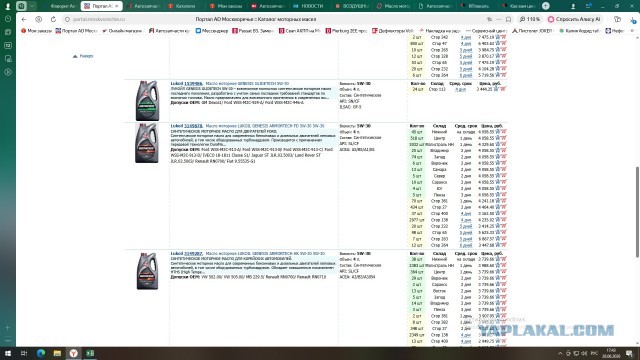The image size is (640, 360).
Task: Open Pierburg 2EE bookmark
Action: (346, 31)
